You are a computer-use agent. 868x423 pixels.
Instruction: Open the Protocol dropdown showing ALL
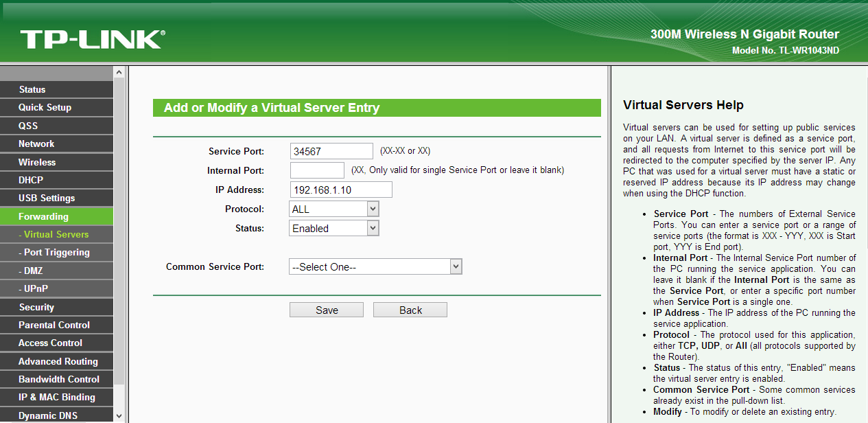[x=334, y=209]
